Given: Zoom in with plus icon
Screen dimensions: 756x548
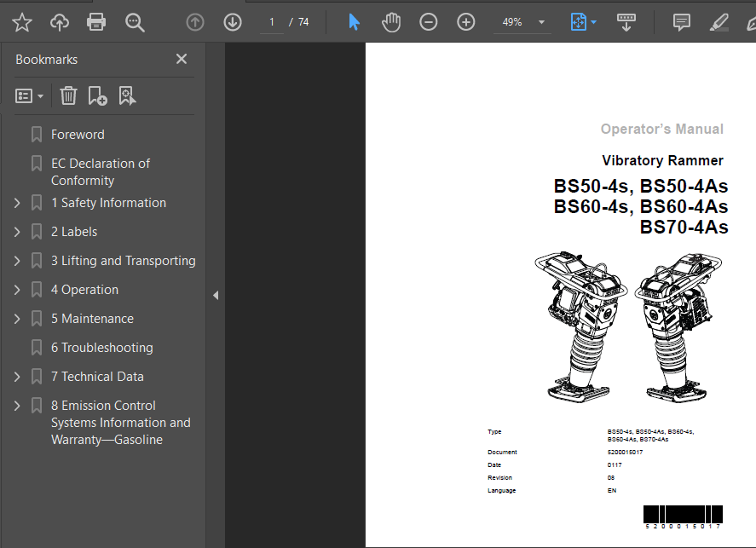Looking at the screenshot, I should [x=465, y=22].
